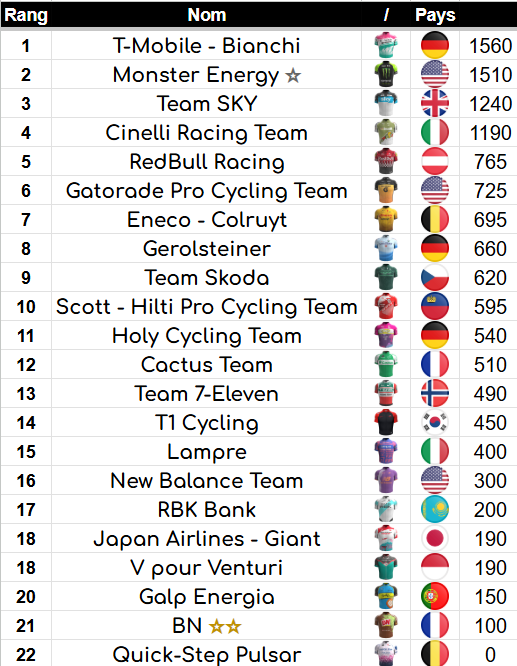Viewport: 517px width, 666px height.
Task: Click the Monster Energy jersey icon
Action: pyautogui.click(x=386, y=74)
